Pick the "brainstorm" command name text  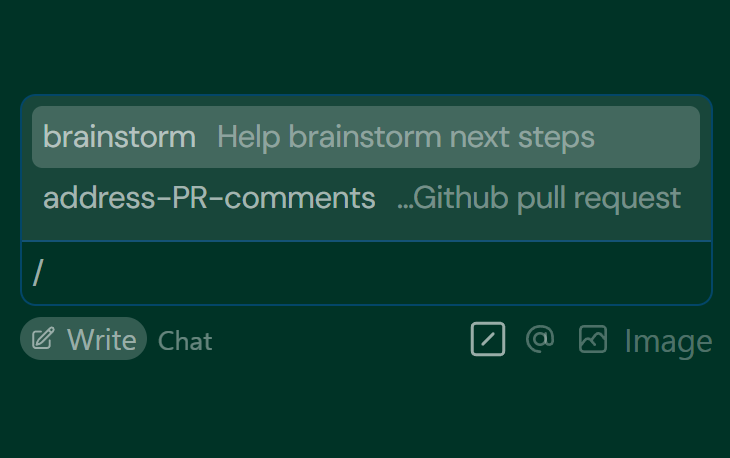tap(119, 137)
